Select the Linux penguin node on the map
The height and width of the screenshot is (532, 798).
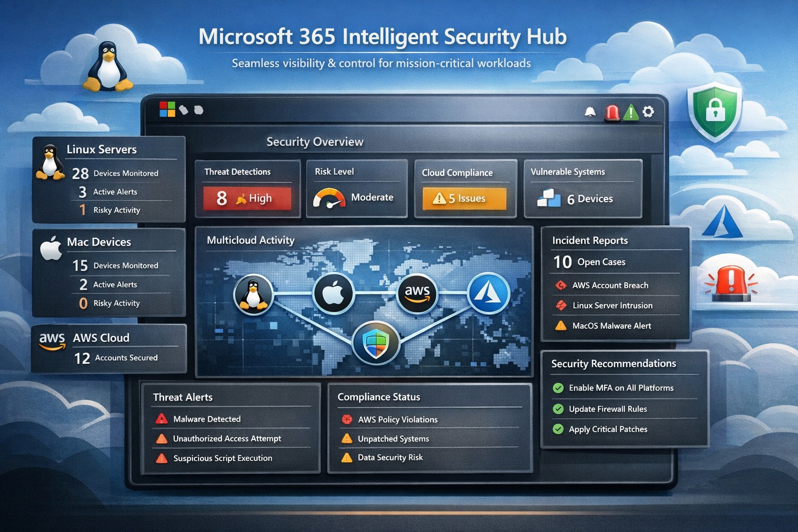(254, 294)
